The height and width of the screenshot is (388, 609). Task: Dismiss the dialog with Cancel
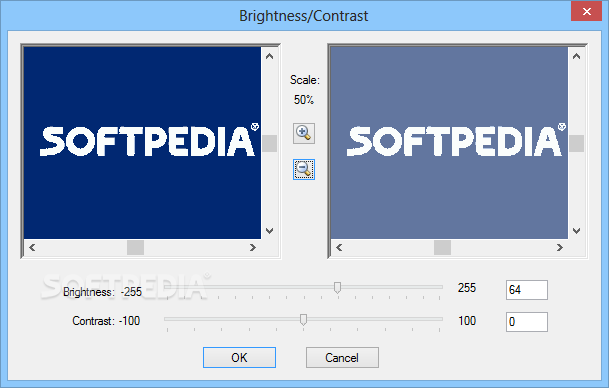pyautogui.click(x=342, y=357)
